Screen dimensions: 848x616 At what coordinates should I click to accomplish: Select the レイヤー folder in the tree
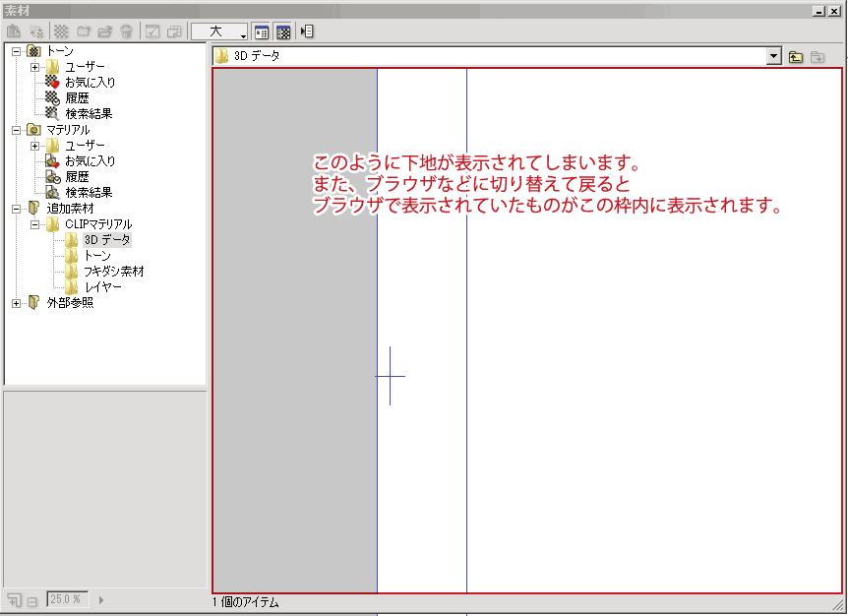tap(103, 287)
